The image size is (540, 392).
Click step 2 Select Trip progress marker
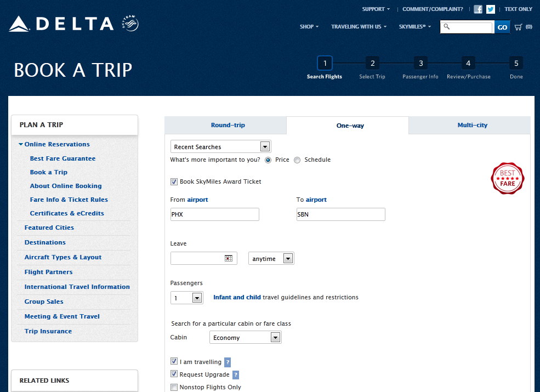[372, 63]
